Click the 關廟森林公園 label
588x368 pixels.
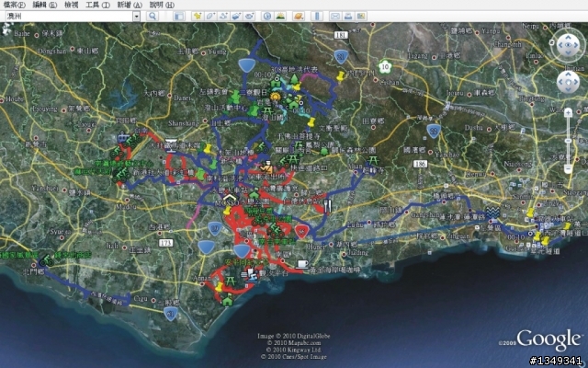(356, 151)
